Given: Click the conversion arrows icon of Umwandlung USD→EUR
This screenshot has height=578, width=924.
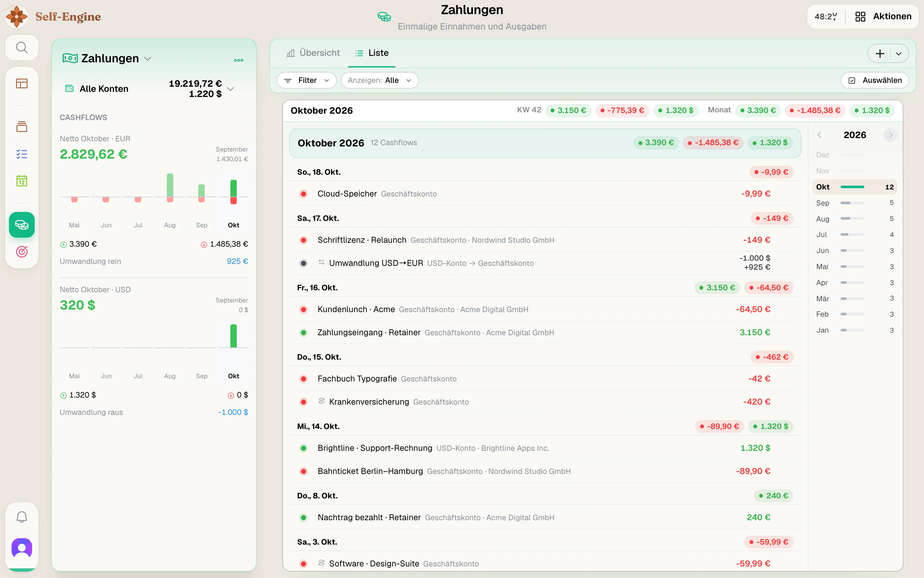Looking at the screenshot, I should click(321, 263).
